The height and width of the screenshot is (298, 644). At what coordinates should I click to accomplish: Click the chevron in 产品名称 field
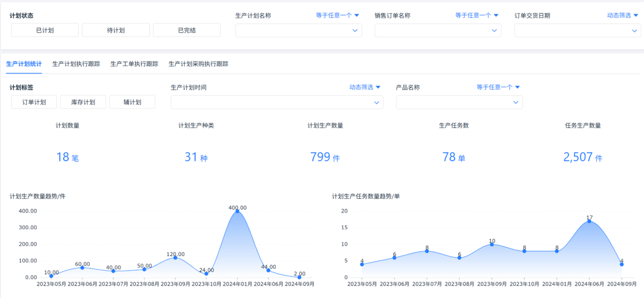[x=516, y=102]
